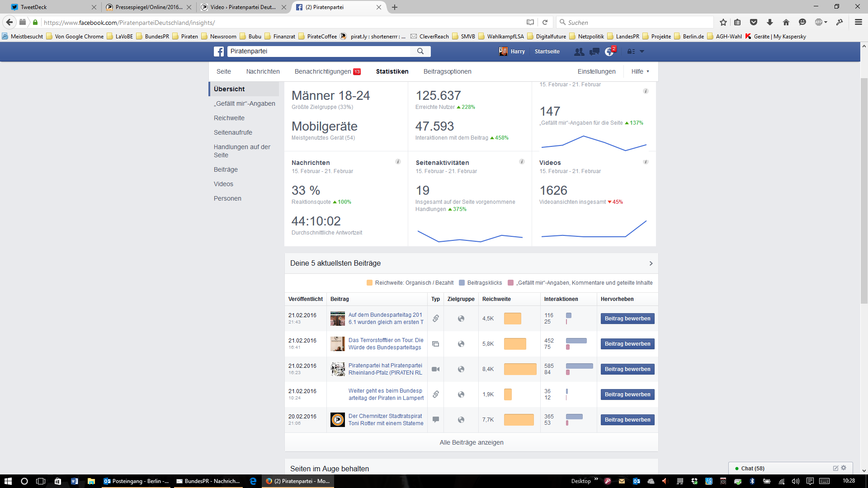
Task: Click the info icon beside Videos
Action: click(646, 162)
